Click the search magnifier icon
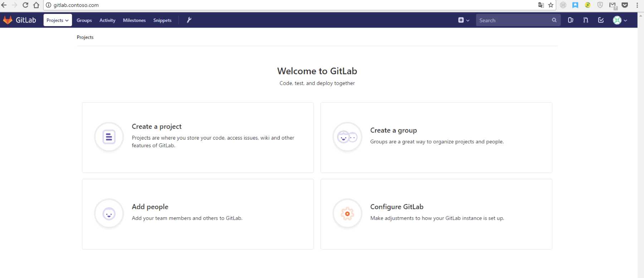644x278 pixels. point(554,20)
